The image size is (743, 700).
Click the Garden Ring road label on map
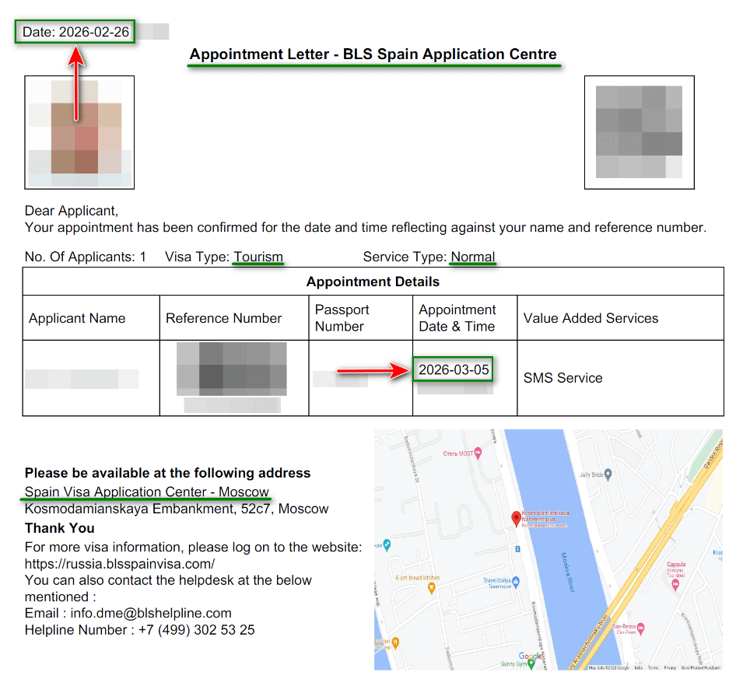(x=713, y=454)
